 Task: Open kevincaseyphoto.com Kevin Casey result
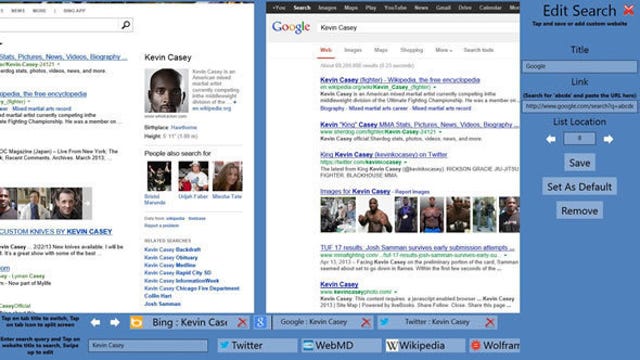pyautogui.click(x=339, y=284)
